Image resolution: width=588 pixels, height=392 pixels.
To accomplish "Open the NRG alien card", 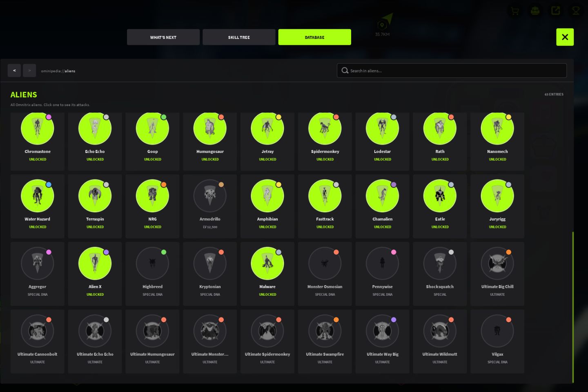I will (x=152, y=206).
